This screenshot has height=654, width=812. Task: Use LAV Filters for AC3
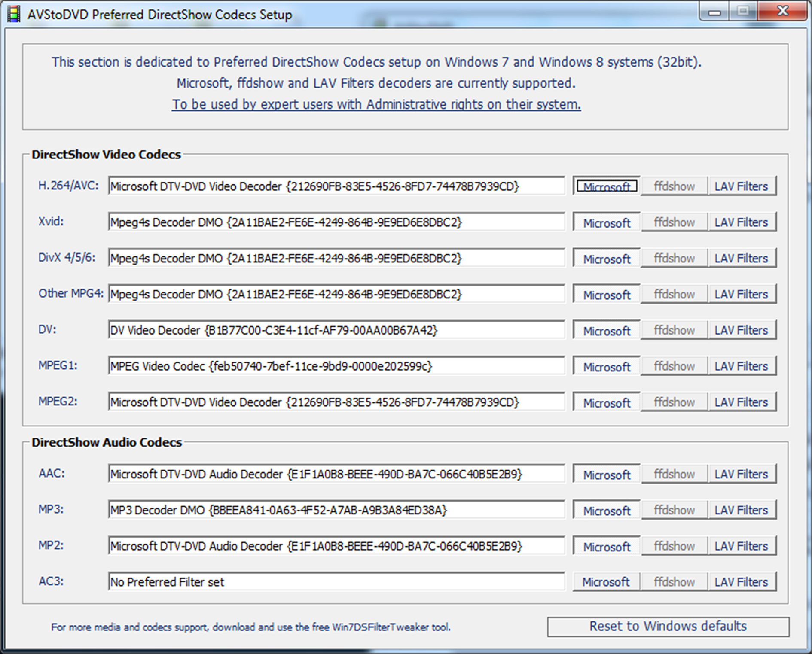coord(742,582)
